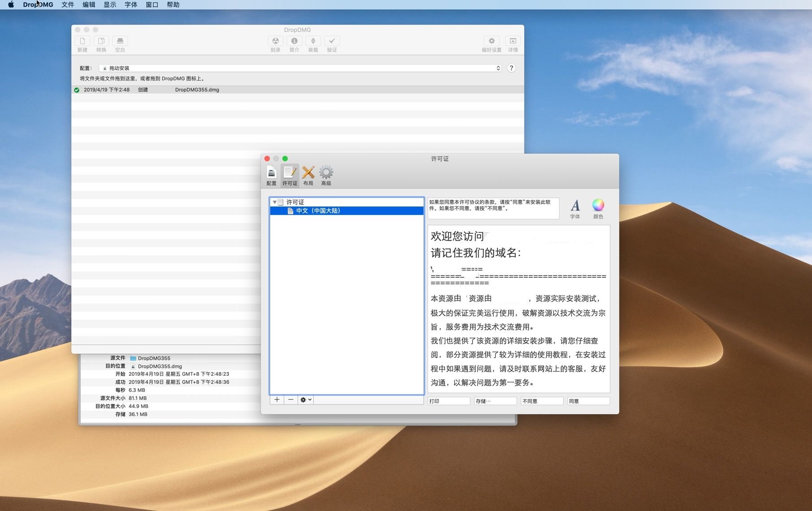Open the Apple menu

pos(11,4)
